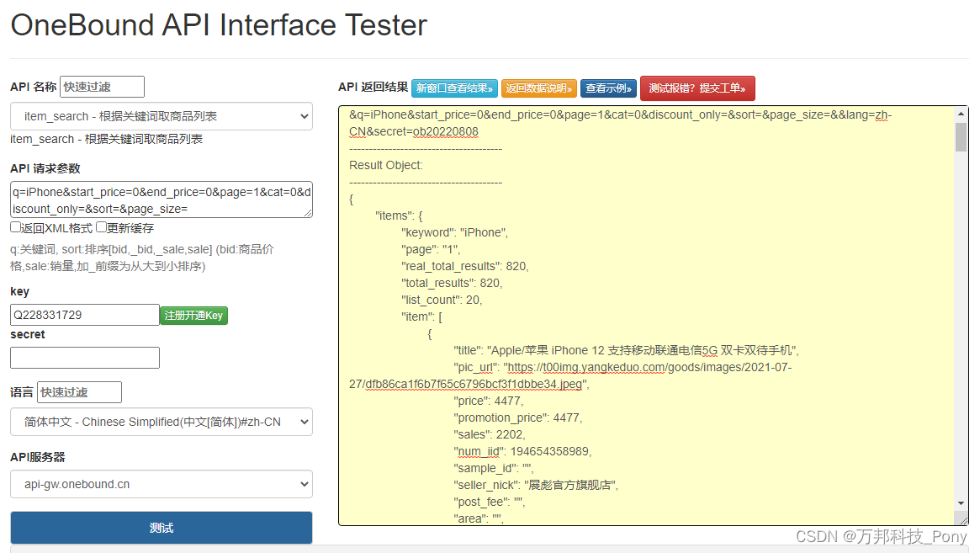This screenshot has height=553, width=980.
Task: Click the title line Apple/苹果 iPhone 12
Action: point(626,350)
